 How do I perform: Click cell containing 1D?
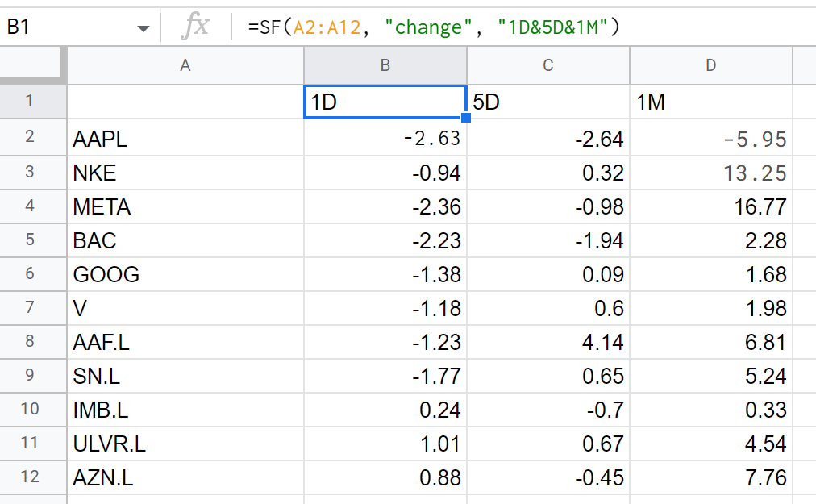pos(385,102)
